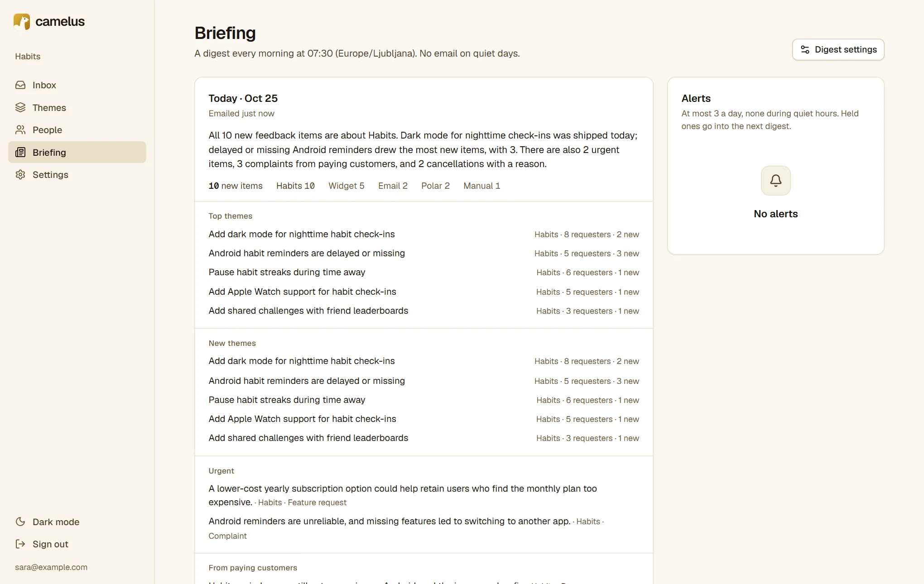Toggle Dark mode in the sidebar
The image size is (924, 584).
click(x=77, y=522)
